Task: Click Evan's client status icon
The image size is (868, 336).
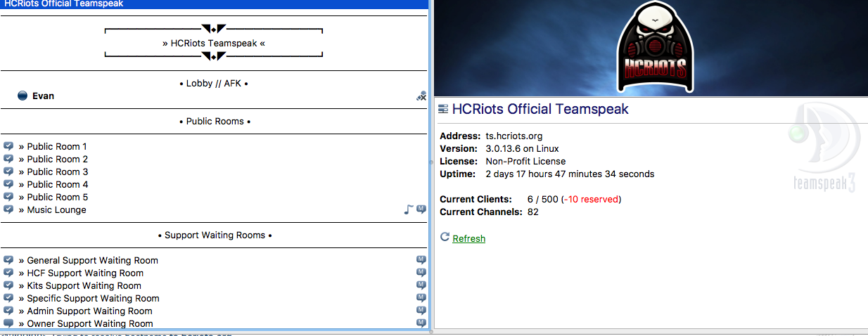Action: click(23, 96)
